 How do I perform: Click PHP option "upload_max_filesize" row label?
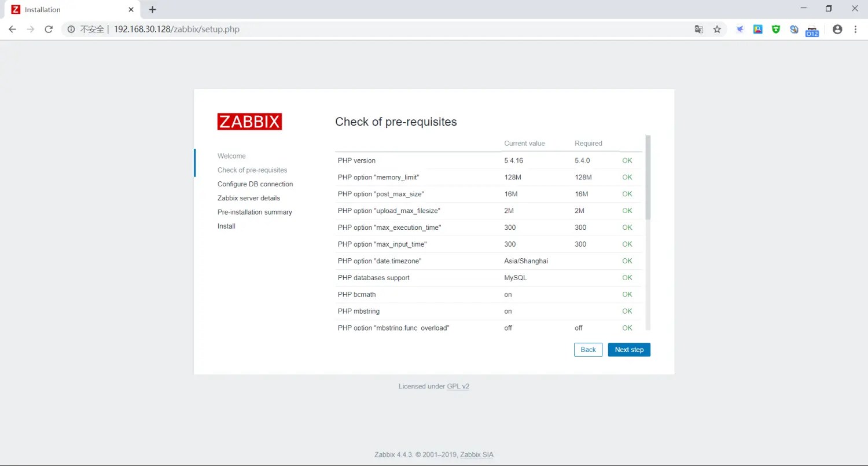click(389, 211)
